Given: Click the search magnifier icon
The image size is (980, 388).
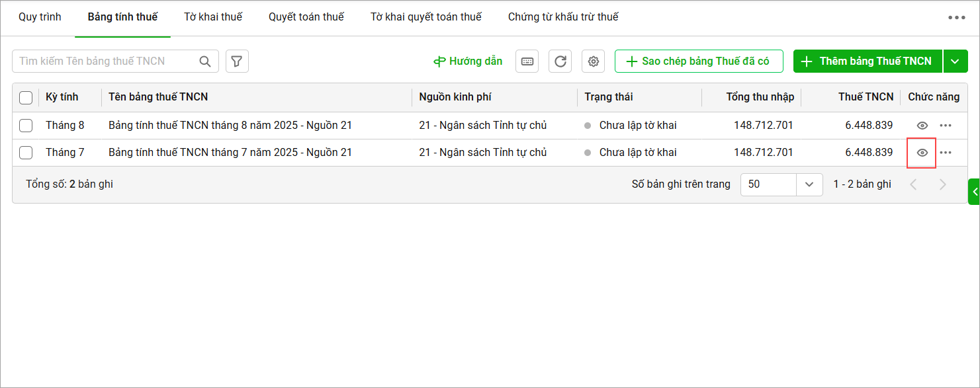Looking at the screenshot, I should point(205,61).
